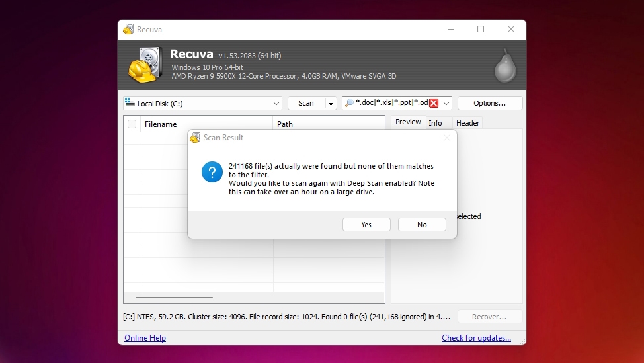The height and width of the screenshot is (363, 644).
Task: Click the status bar text starting '[C:] NTFS, 59.2 GB'
Action: click(x=287, y=317)
